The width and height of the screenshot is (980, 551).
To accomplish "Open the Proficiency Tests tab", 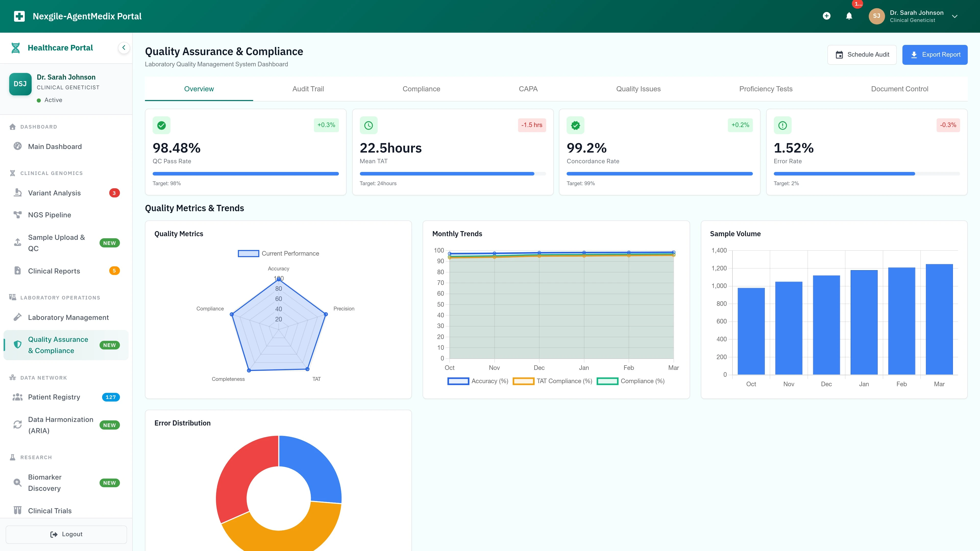I will coord(765,89).
